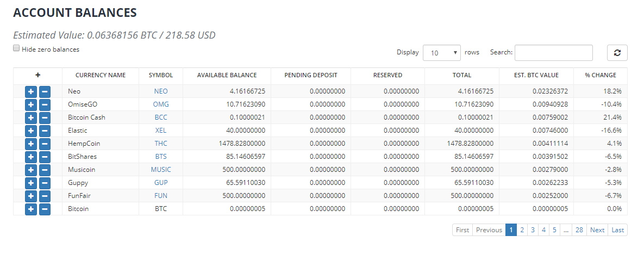Click the plus deposit icon for Musicoin
The height and width of the screenshot is (254, 644).
[x=31, y=170]
